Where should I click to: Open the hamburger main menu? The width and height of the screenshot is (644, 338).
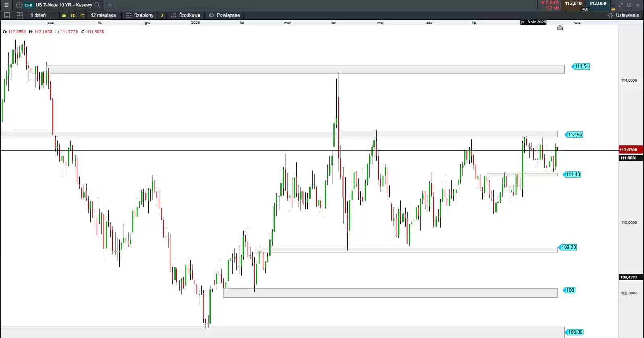[6, 5]
